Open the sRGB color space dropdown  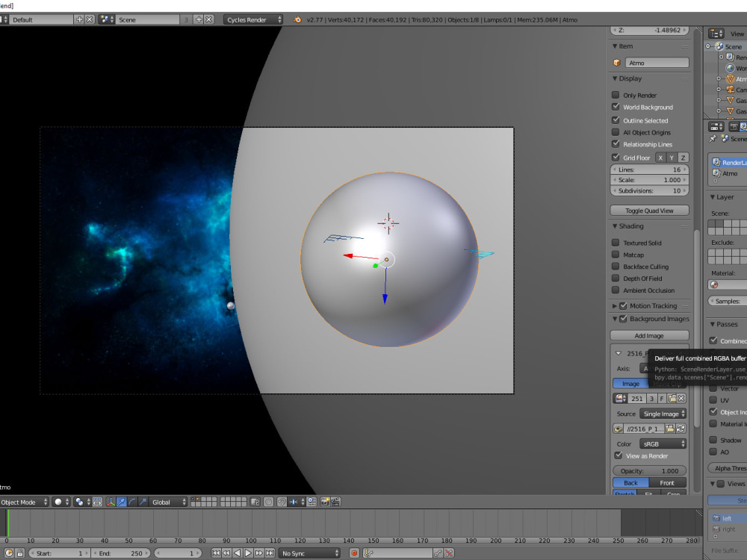[663, 444]
